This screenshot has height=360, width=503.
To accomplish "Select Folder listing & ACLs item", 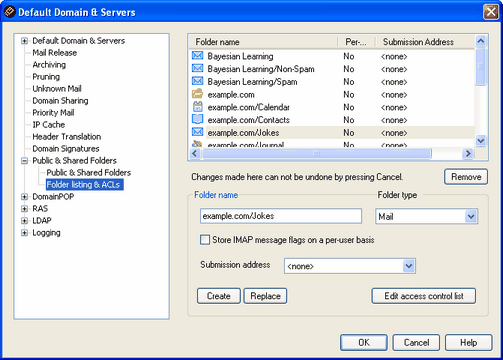I will 85,185.
